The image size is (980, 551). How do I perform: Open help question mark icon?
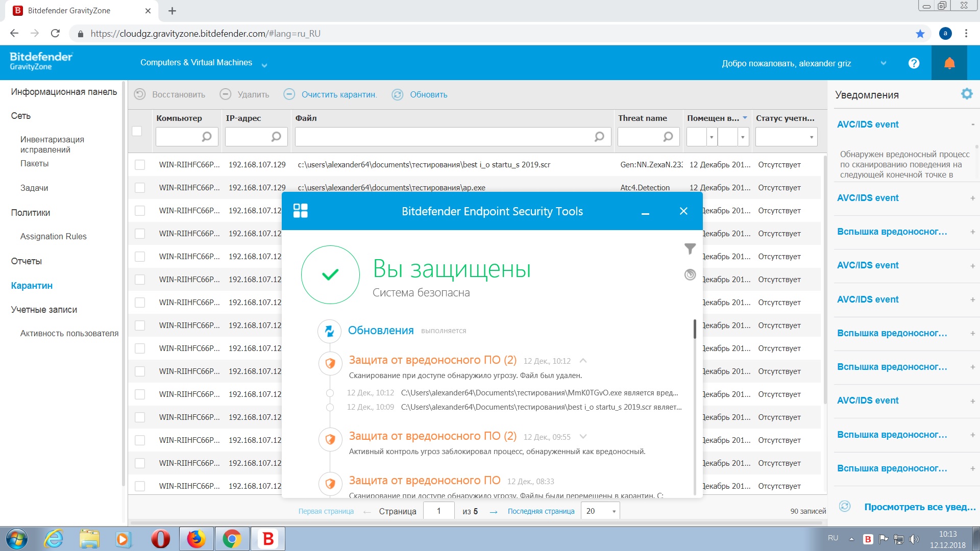tap(914, 63)
